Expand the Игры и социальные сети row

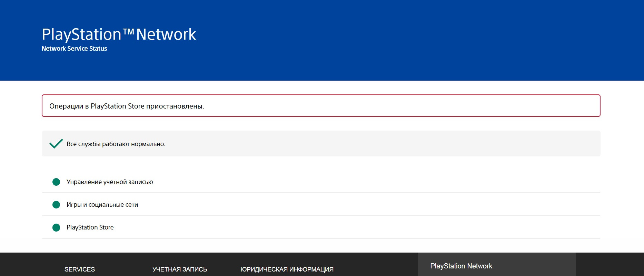[x=321, y=205]
